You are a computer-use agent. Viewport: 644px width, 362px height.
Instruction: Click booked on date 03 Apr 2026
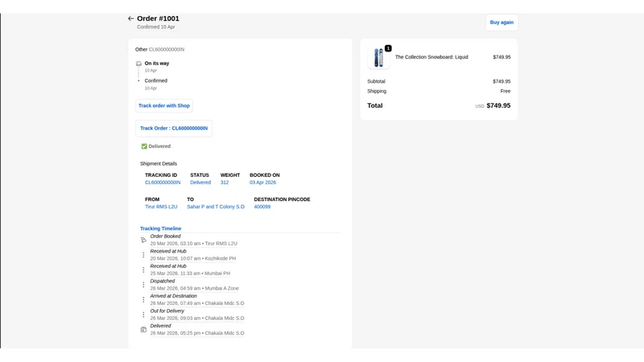point(263,183)
